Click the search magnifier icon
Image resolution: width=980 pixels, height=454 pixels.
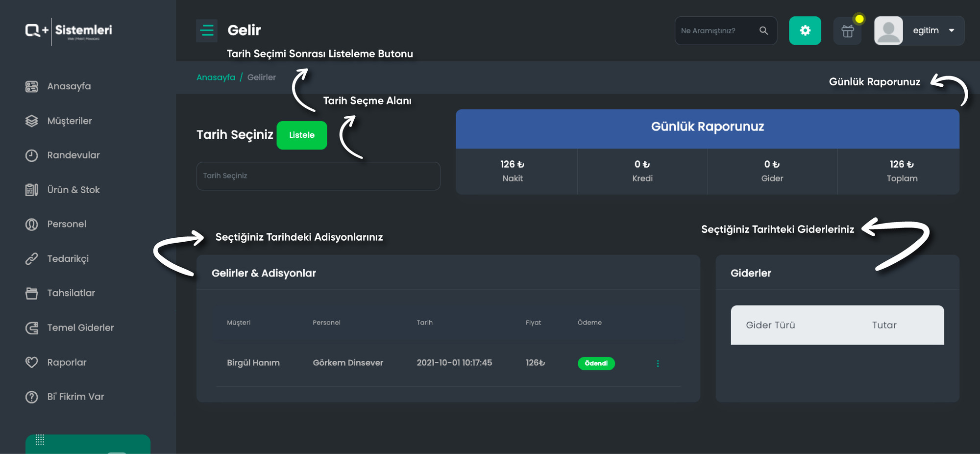point(763,30)
